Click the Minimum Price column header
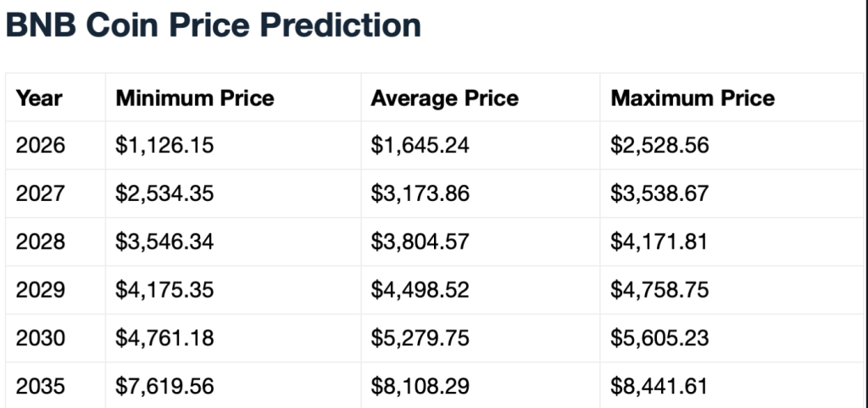 pyautogui.click(x=195, y=98)
